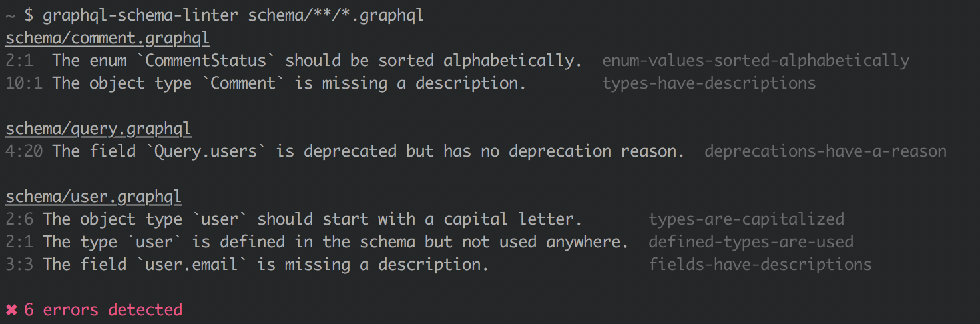Click the 4:20 line position marker
This screenshot has height=324, width=980.
pyautogui.click(x=24, y=151)
